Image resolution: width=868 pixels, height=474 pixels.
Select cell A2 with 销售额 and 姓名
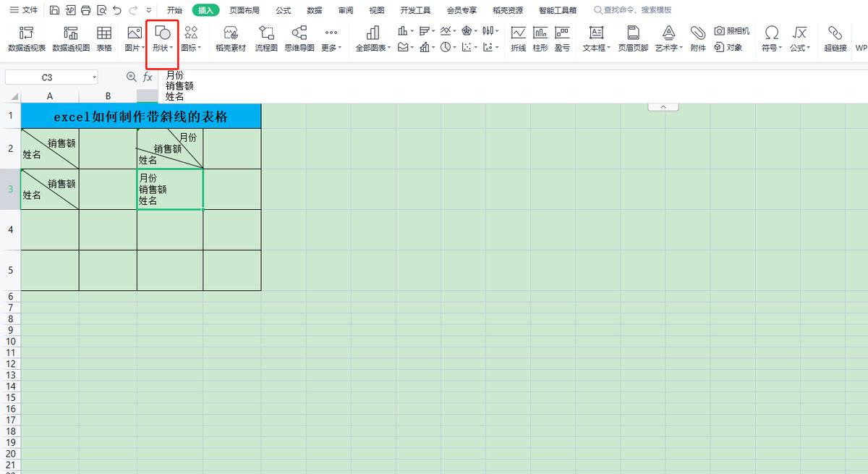click(x=50, y=148)
